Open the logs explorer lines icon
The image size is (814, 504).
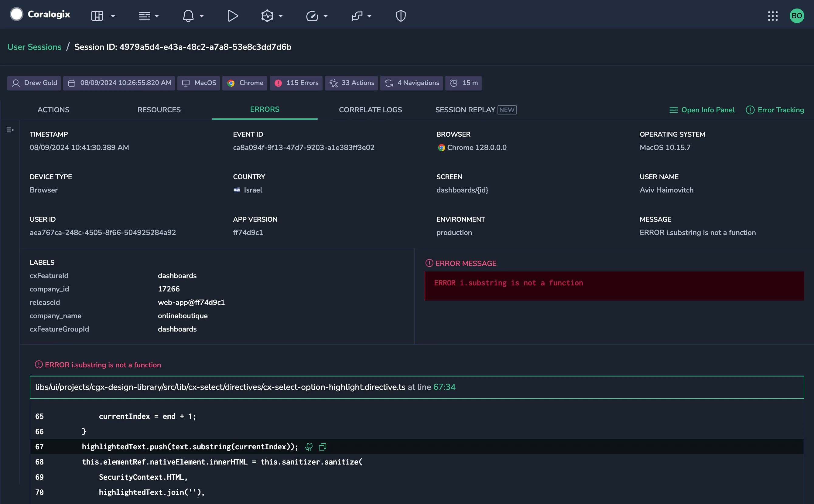click(x=144, y=16)
